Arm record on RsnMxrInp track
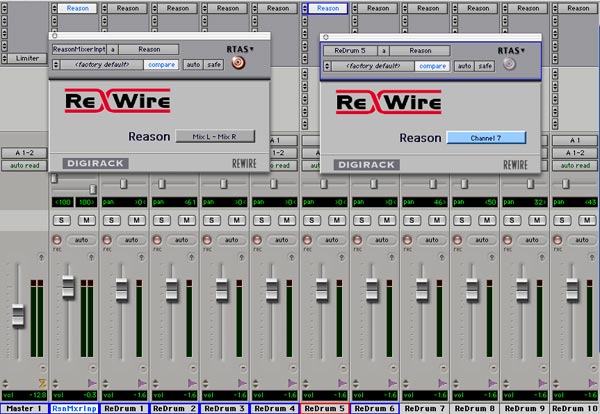The height and width of the screenshot is (414, 600). 57,240
